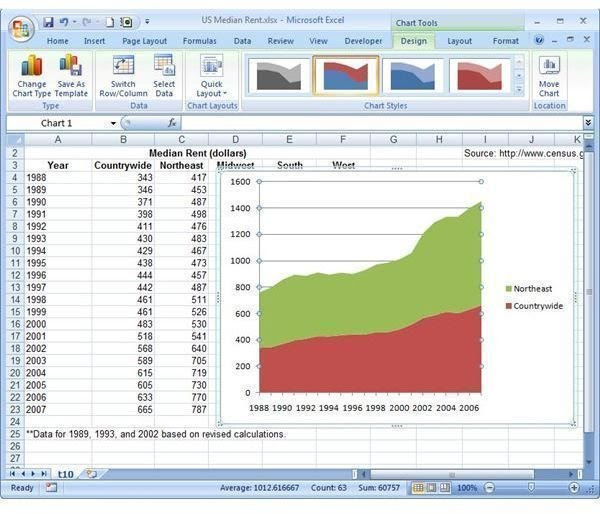The width and height of the screenshot is (600, 514).
Task: Zoom in with the plus button
Action: pyautogui.click(x=574, y=488)
